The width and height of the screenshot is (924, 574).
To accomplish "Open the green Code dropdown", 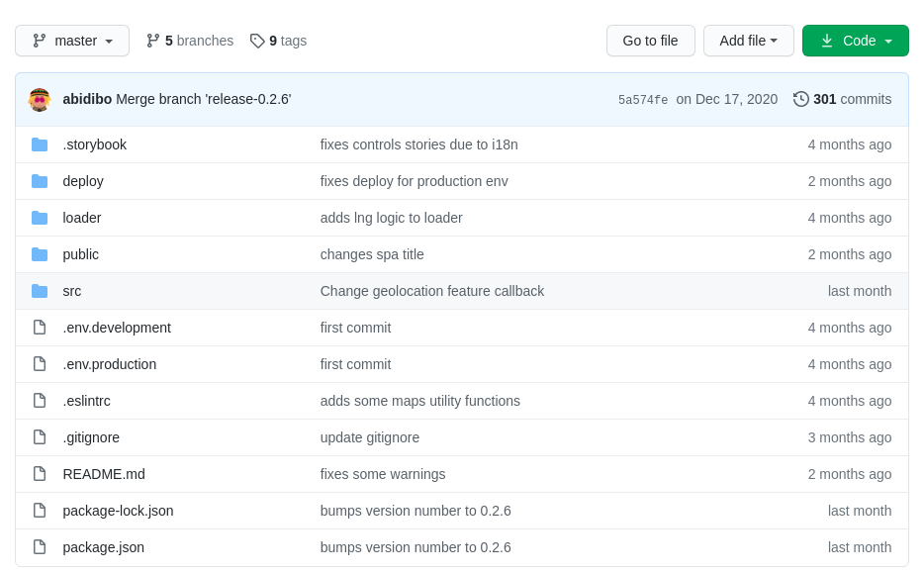I will point(855,41).
